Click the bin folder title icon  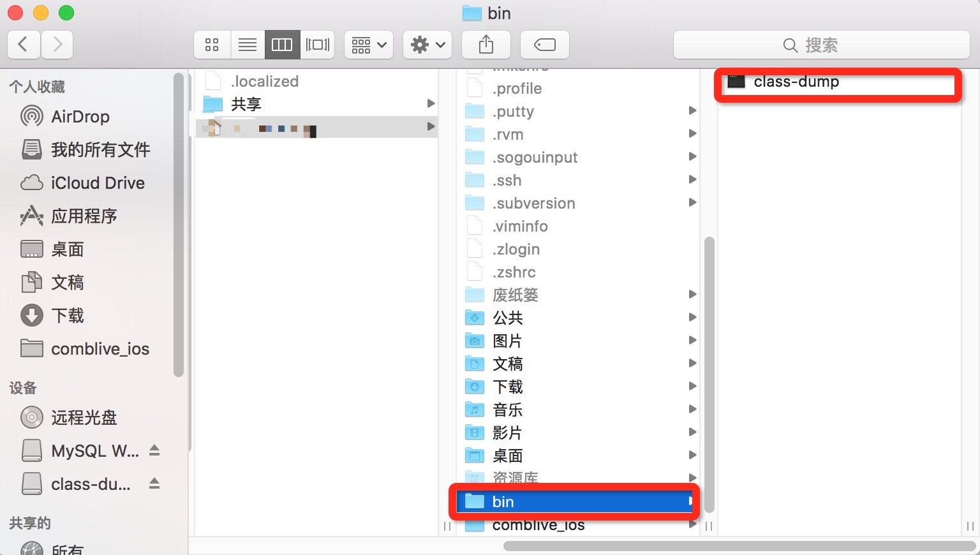tap(471, 13)
